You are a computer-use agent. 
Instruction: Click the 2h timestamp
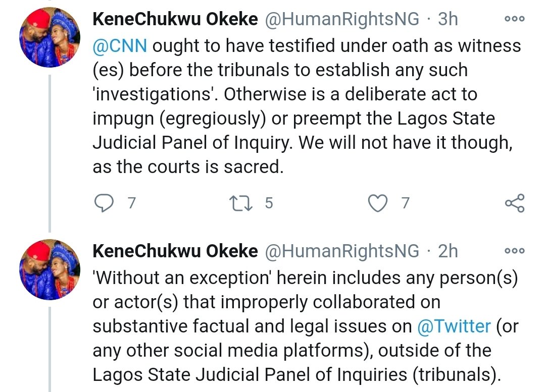(448, 251)
